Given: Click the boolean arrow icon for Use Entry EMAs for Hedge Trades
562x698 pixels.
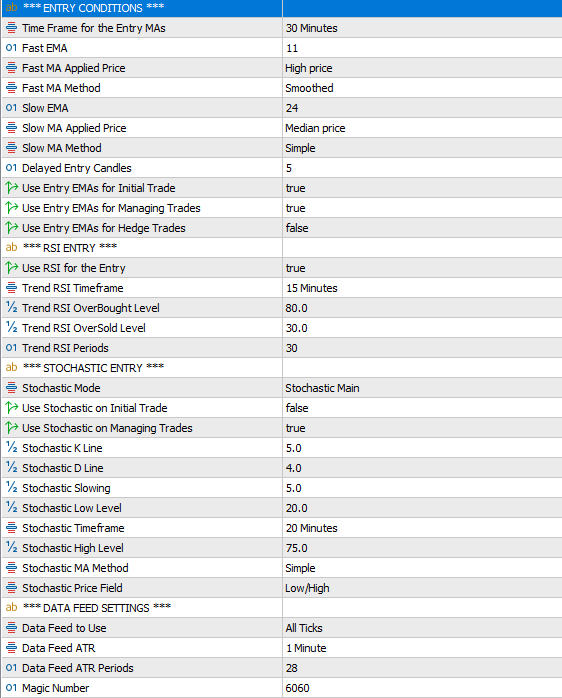Looking at the screenshot, I should (12, 228).
